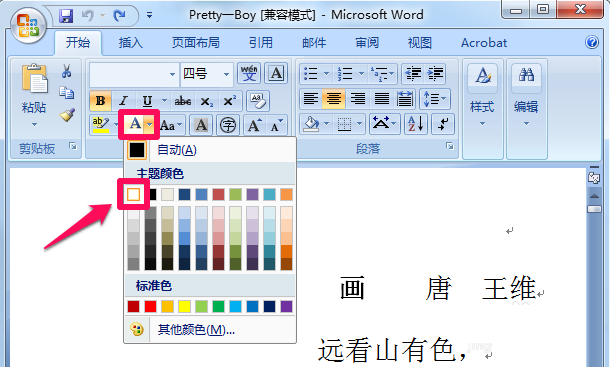Image resolution: width=610 pixels, height=367 pixels.
Task: Open the bullets list dropdown
Action: point(326,73)
